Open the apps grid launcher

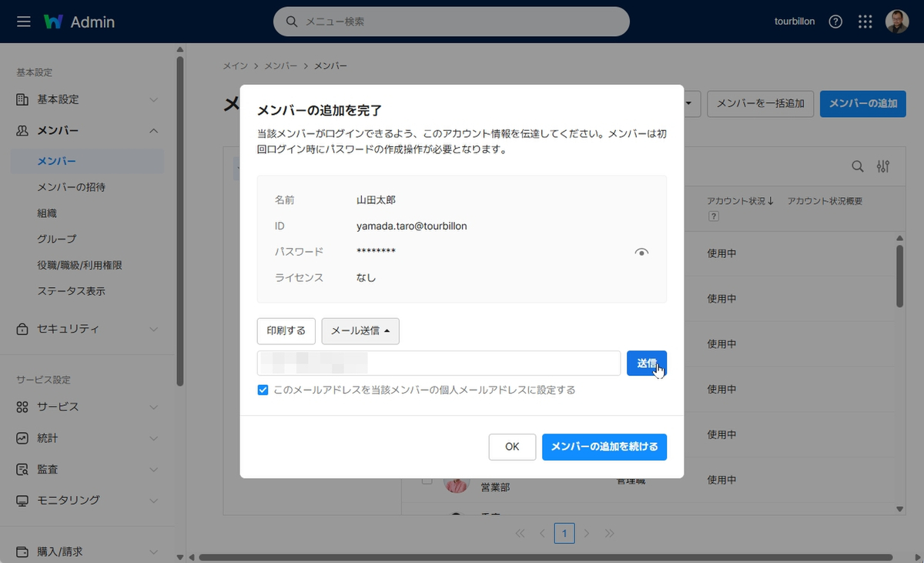865,22
